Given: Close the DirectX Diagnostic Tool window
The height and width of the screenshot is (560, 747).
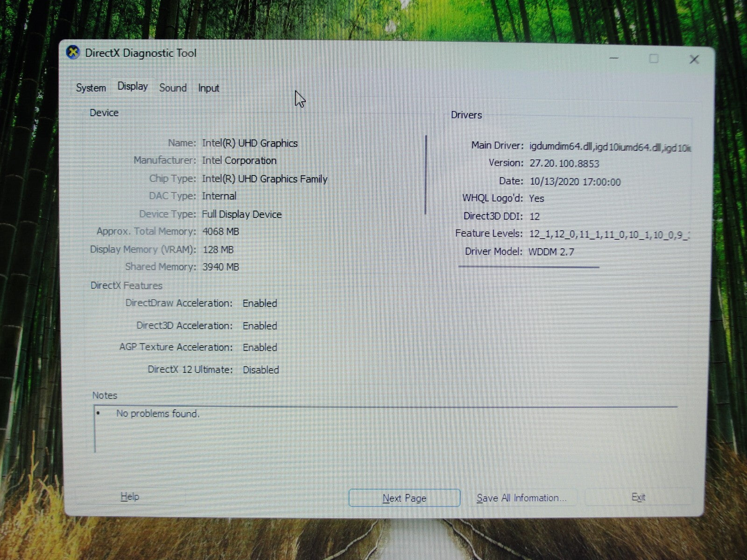Looking at the screenshot, I should click(x=694, y=59).
